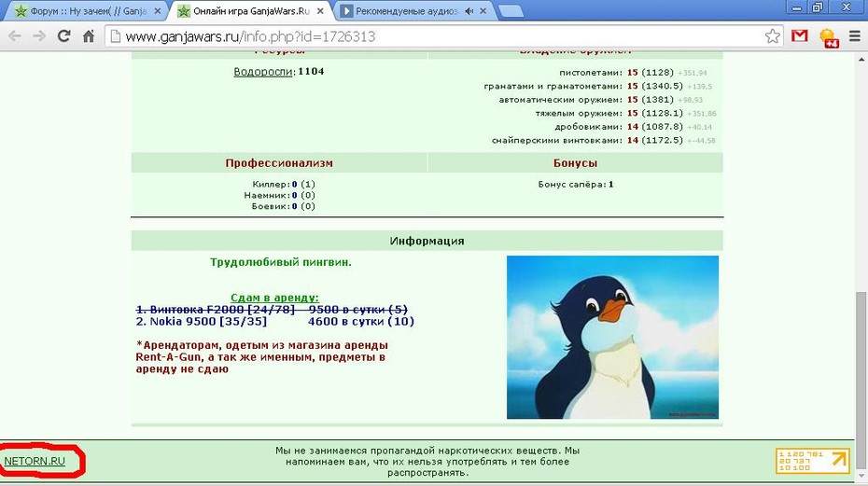
Task: Minimize the browser window
Action: 797,7
